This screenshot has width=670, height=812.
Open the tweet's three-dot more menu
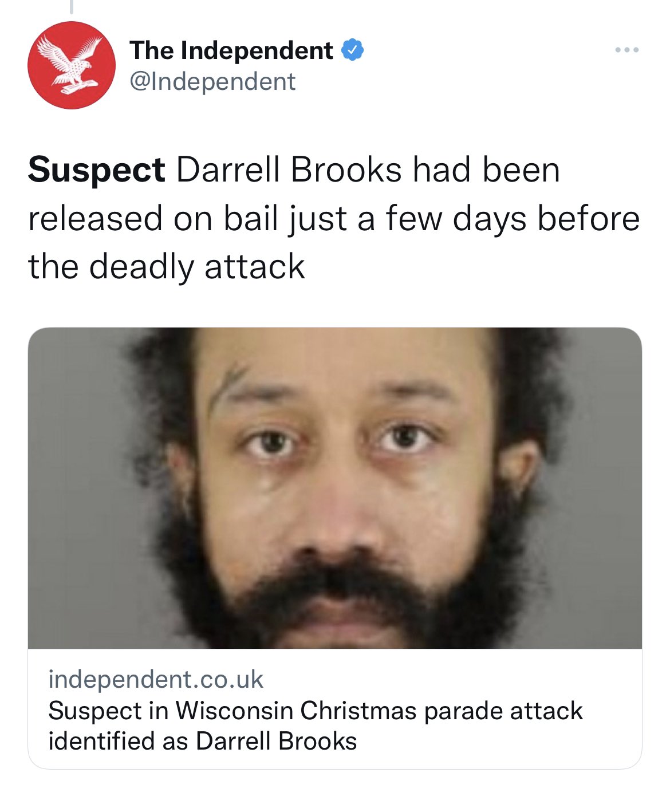627,50
